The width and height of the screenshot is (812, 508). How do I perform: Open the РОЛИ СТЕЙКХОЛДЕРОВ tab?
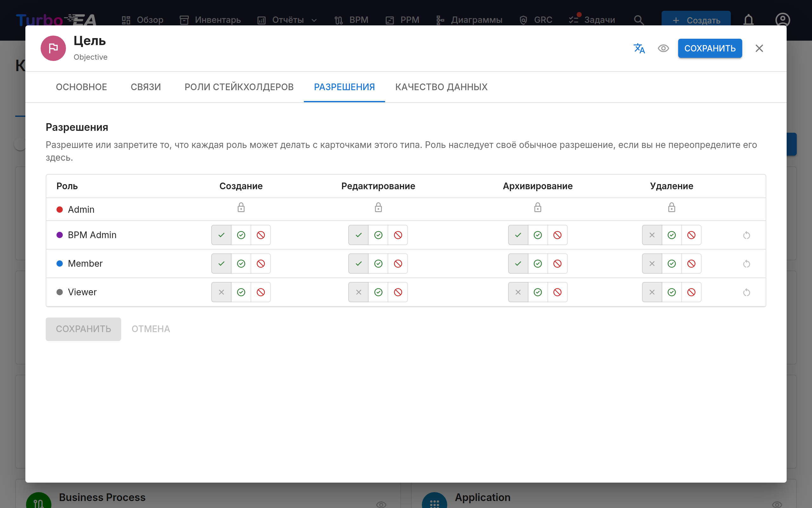[239, 87]
